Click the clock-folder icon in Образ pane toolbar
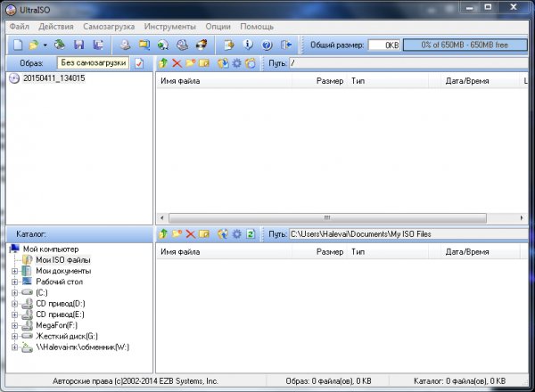535x392 pixels. (x=251, y=63)
